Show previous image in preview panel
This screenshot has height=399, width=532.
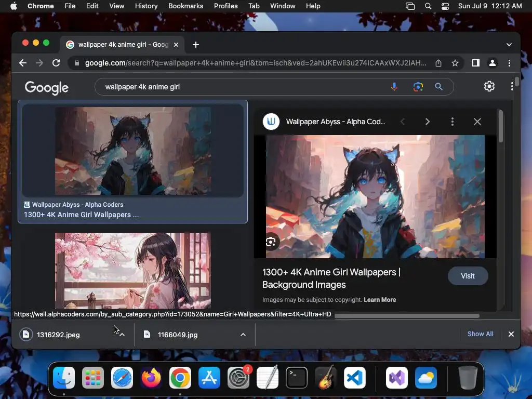(x=403, y=122)
